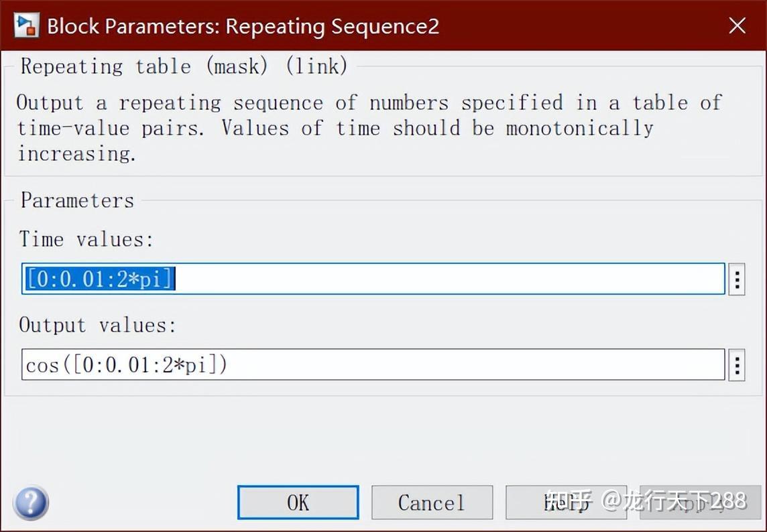Click the "Parameters" section heading
The image size is (767, 532).
click(x=77, y=200)
